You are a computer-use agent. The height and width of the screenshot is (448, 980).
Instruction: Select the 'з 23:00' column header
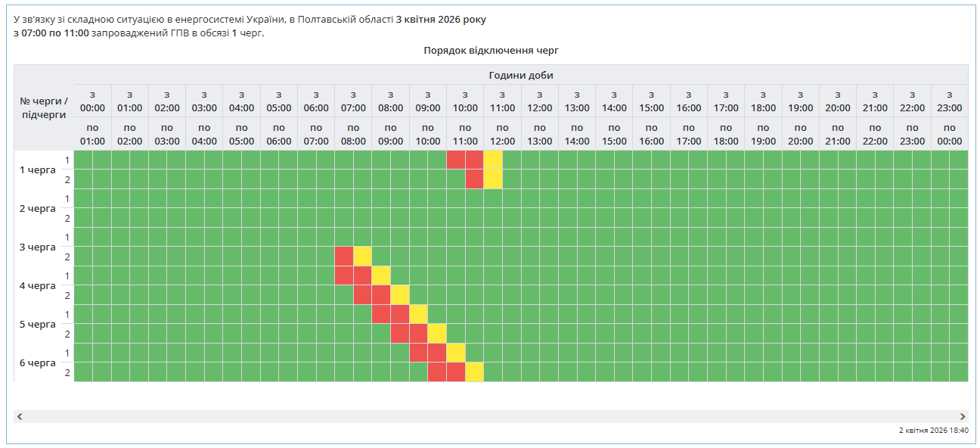(x=949, y=101)
